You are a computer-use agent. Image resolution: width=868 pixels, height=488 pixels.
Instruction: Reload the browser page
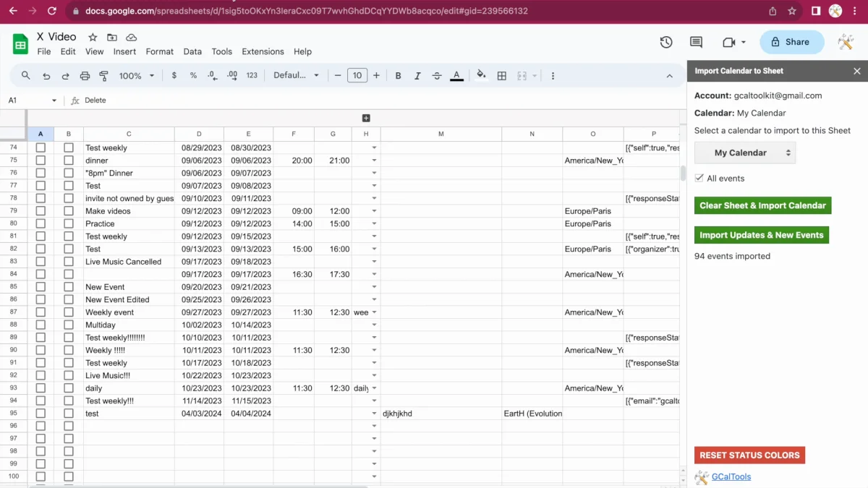[x=52, y=11]
